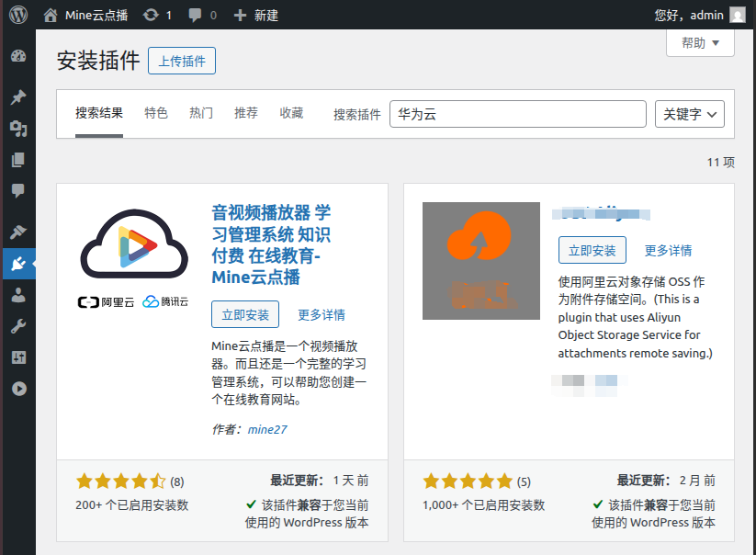This screenshot has width=756, height=555.
Task: Open author link mine27
Action: pyautogui.click(x=267, y=429)
